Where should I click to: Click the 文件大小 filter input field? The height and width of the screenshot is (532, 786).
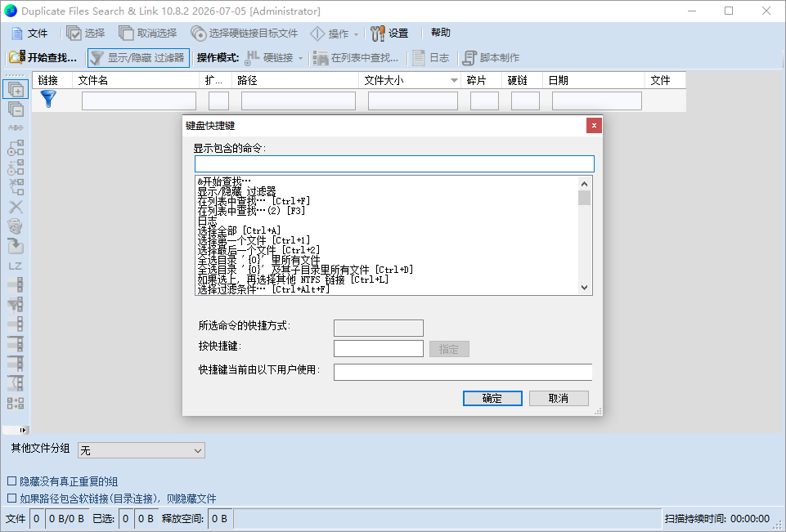pyautogui.click(x=413, y=101)
